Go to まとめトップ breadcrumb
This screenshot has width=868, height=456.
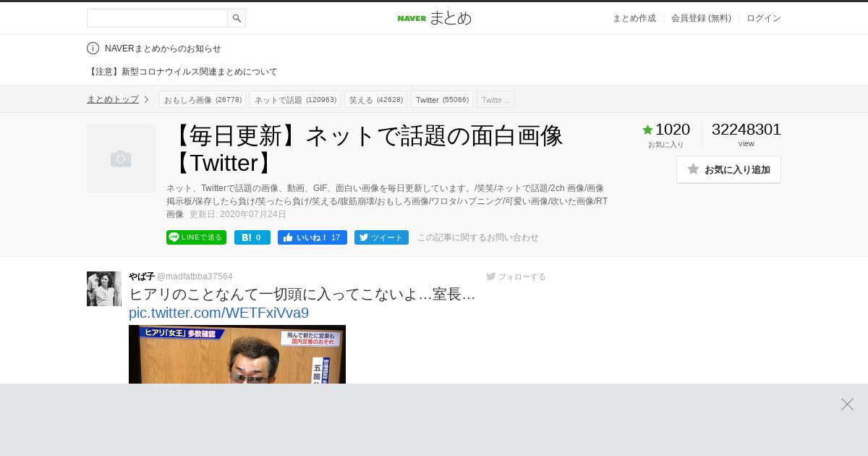click(113, 99)
